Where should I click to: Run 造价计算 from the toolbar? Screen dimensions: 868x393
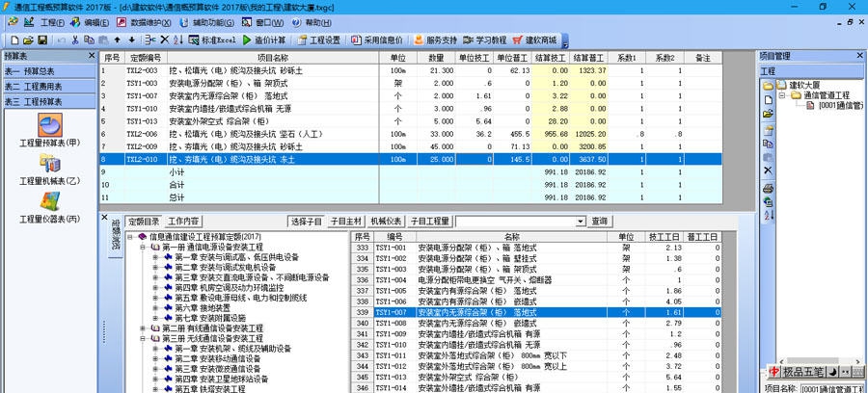264,39
